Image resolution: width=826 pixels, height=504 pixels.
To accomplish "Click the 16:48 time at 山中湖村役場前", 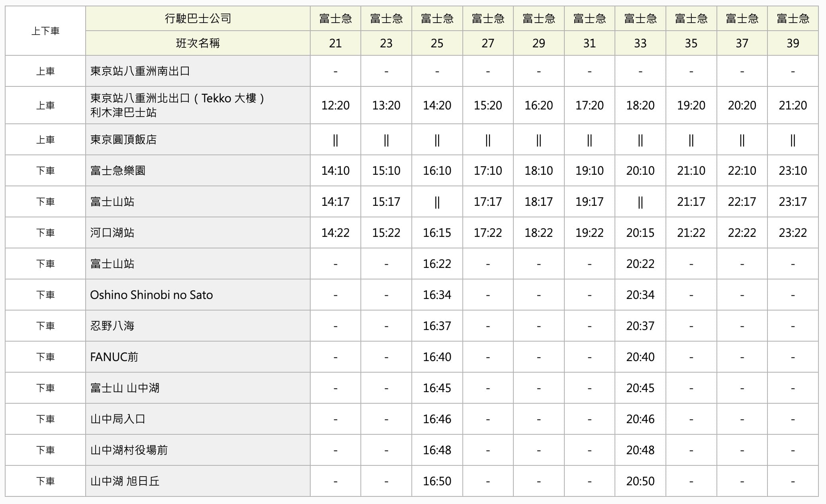I will point(437,450).
